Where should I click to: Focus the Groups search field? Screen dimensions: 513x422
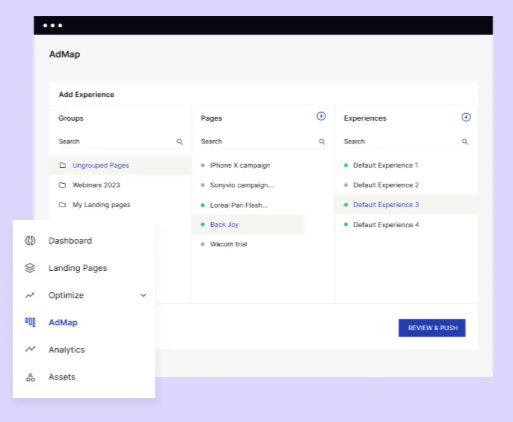click(121, 142)
